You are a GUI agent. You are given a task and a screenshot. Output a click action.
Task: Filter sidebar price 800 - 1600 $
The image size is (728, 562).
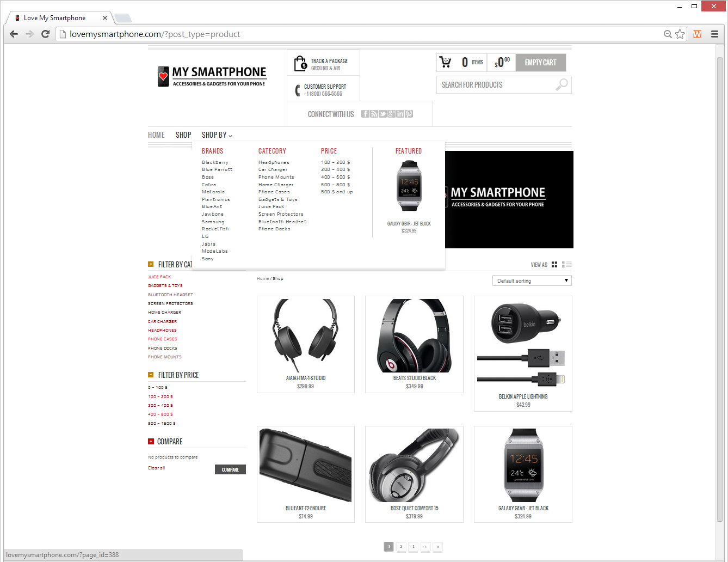(162, 423)
